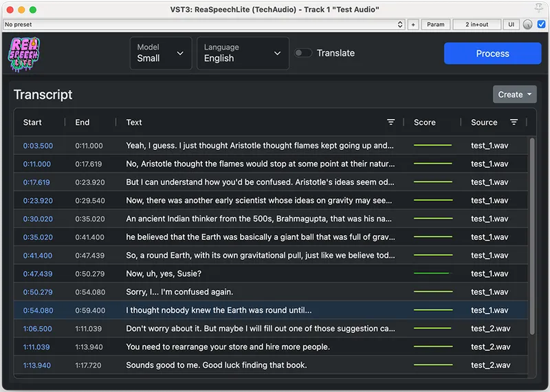Expand the Create dropdown button
Viewport: 550px width, 392px height.
point(514,94)
